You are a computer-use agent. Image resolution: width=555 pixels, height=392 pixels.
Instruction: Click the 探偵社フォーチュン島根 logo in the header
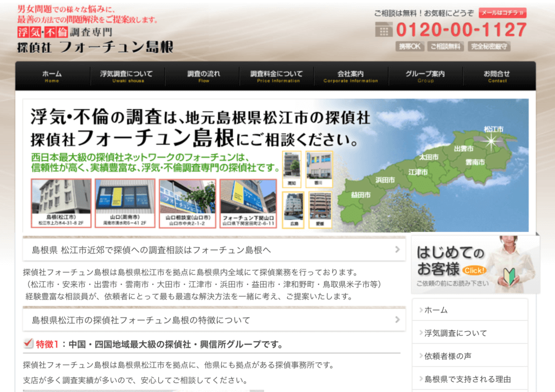[95, 47]
